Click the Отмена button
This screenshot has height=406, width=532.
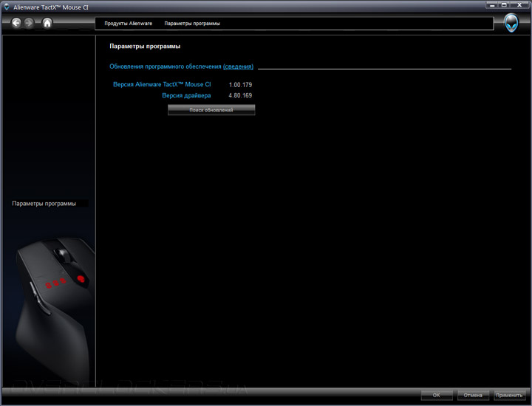473,395
